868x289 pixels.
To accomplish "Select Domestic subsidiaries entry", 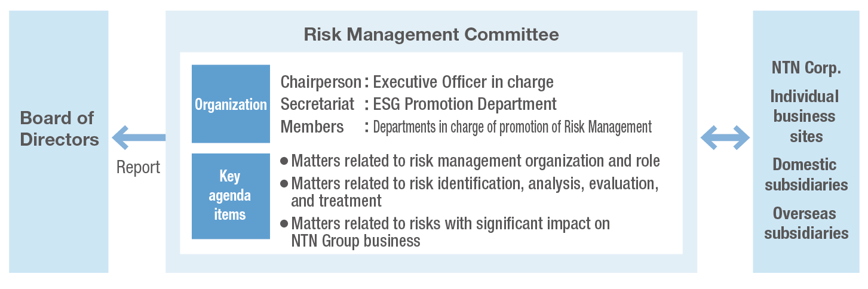I will [806, 174].
